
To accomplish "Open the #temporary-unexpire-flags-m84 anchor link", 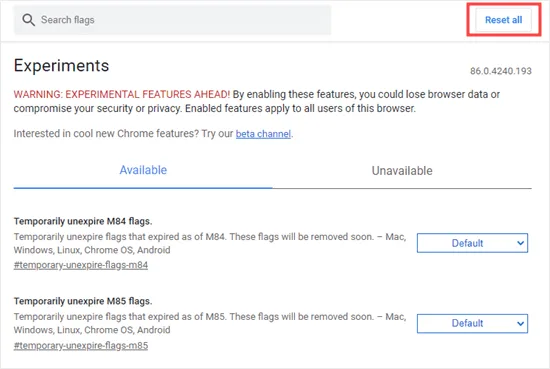I will [x=81, y=265].
